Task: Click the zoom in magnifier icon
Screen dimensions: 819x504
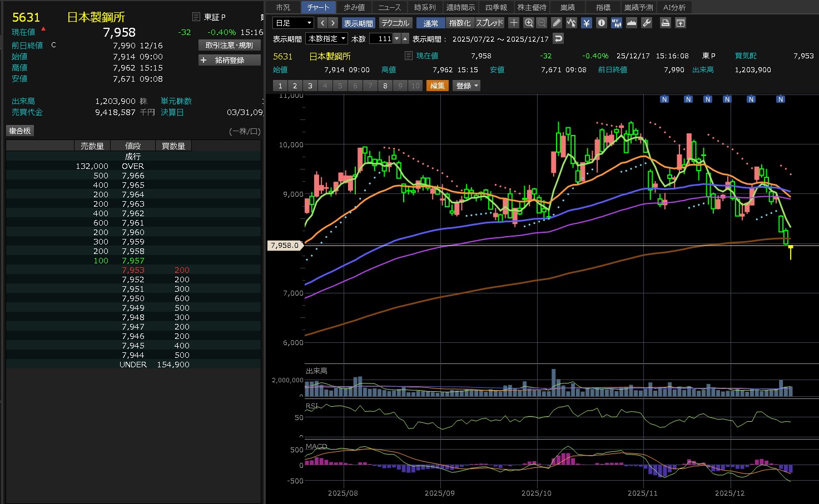Action: 529,23
